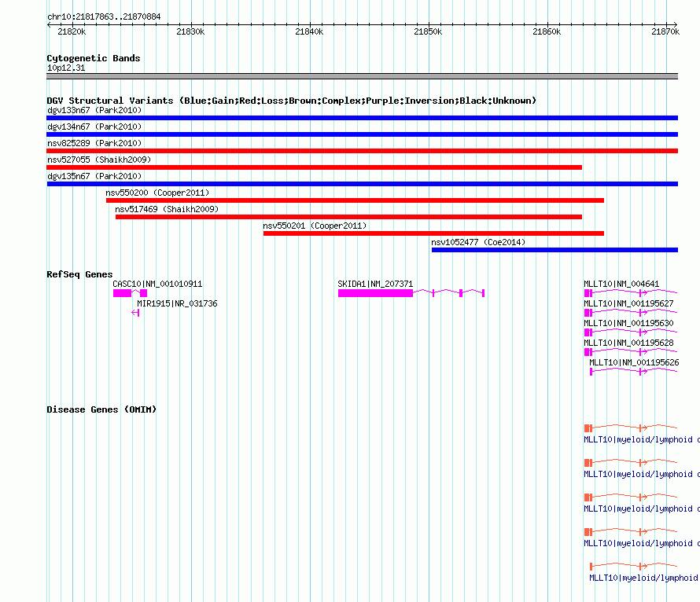Click the SKIDA1 gene large exon block
Screen dimensions: 700x602
pos(375,293)
